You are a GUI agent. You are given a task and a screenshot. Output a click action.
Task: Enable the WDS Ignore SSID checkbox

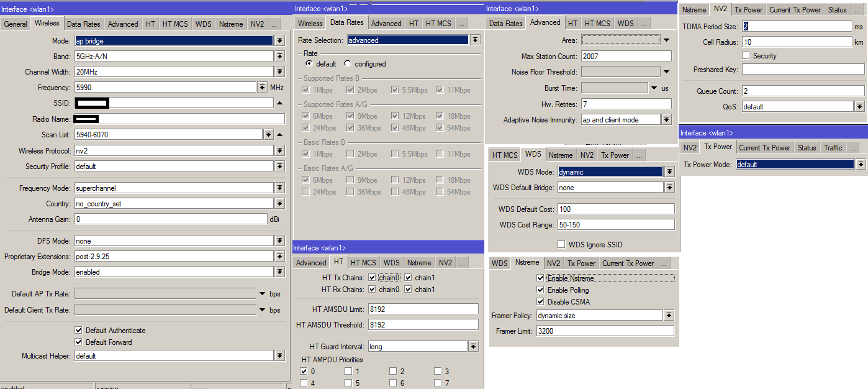(561, 245)
